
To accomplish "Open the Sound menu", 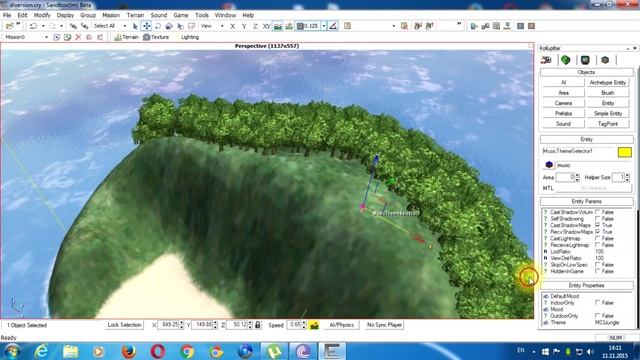I will point(159,15).
